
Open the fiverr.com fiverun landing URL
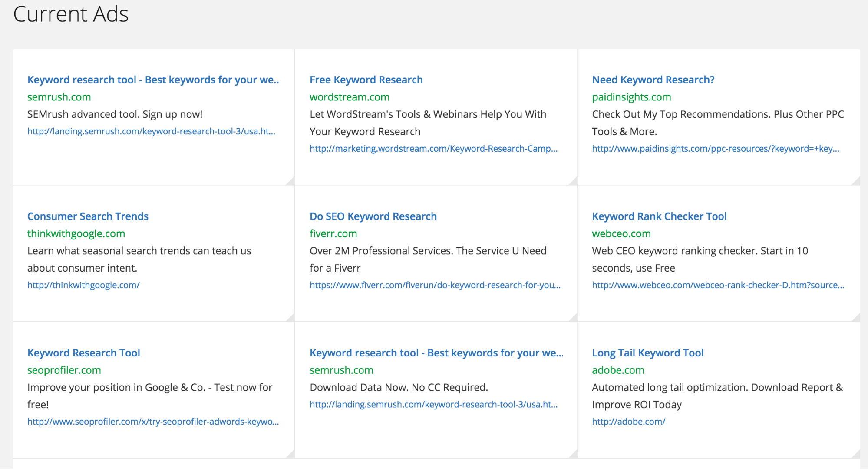point(435,285)
